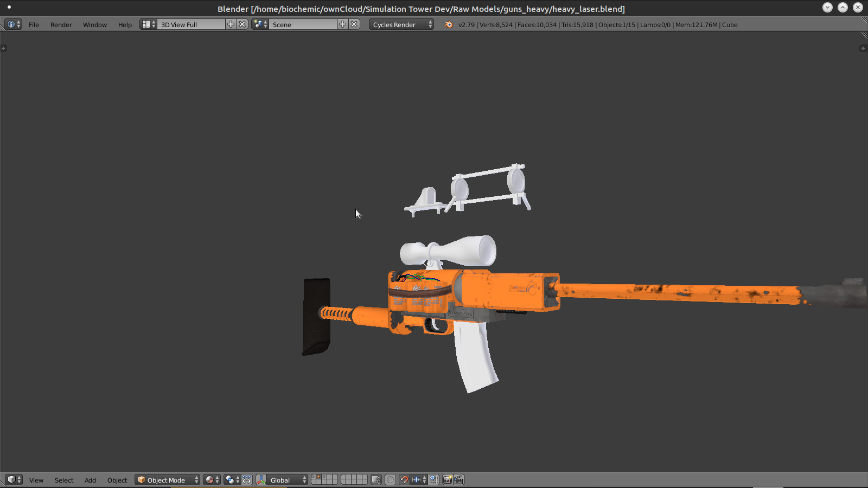Open the Cycles Render engine dropdown
Image resolution: width=868 pixels, height=488 pixels.
(x=401, y=24)
